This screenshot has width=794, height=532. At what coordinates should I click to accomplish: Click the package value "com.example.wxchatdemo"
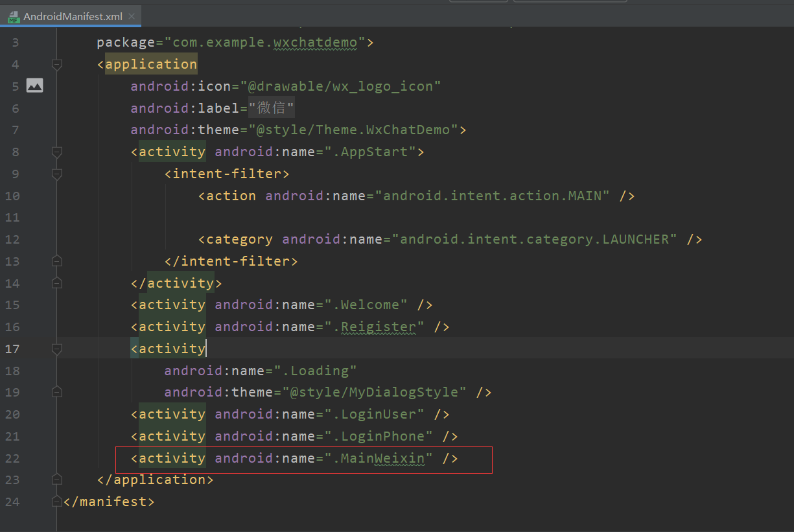(x=265, y=43)
